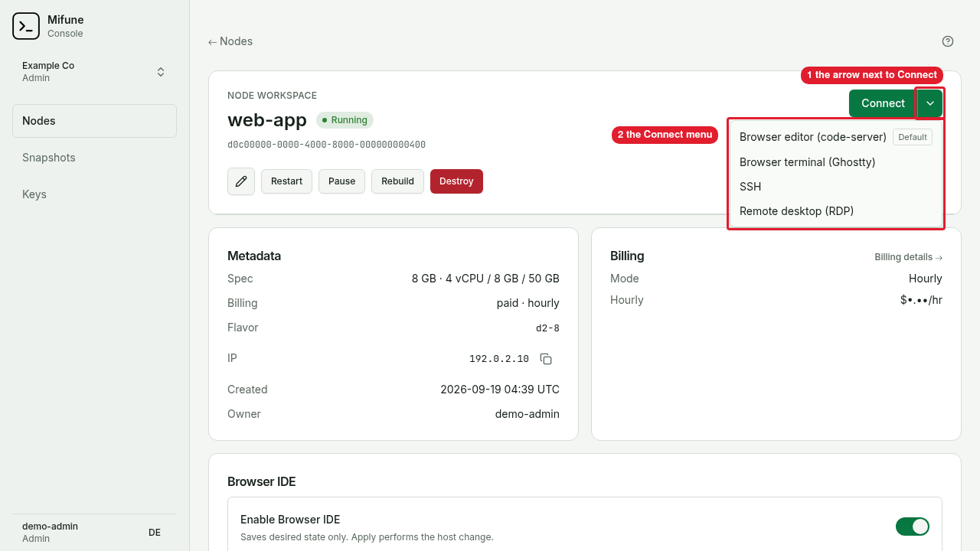Choose Browser editor (code-server) from menu

click(x=836, y=137)
